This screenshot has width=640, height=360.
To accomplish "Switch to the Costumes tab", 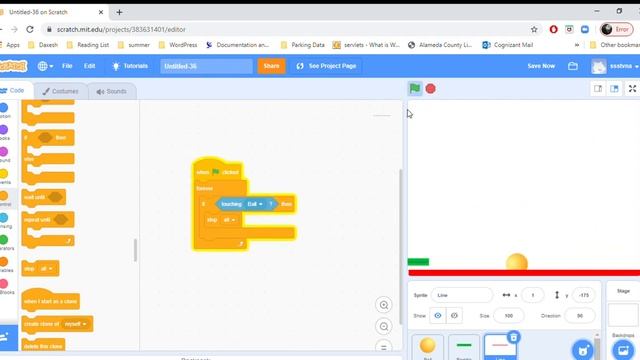I will pyautogui.click(x=60, y=91).
